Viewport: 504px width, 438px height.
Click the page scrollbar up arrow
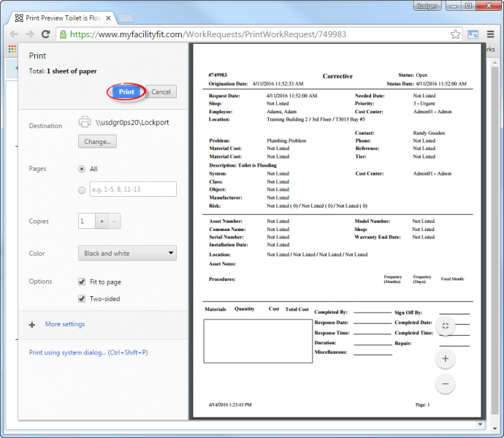tap(495, 62)
